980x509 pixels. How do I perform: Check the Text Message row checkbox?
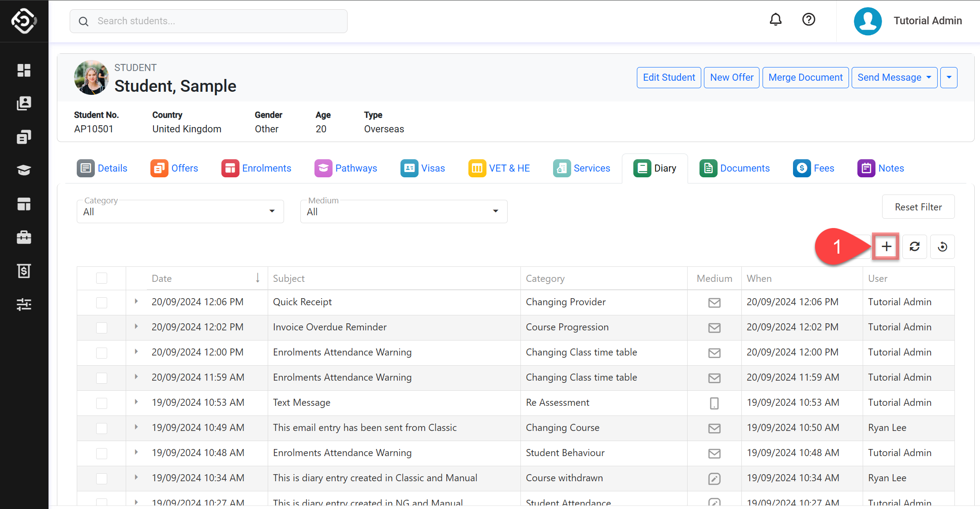point(101,403)
